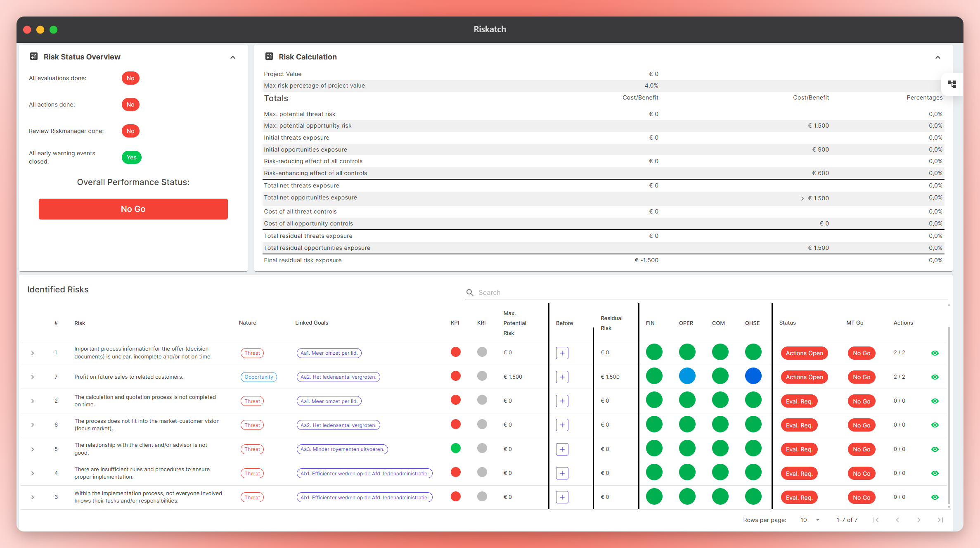Click Actions Open status for risk 1
Viewport: 980px width, 548px height.
pyautogui.click(x=804, y=353)
